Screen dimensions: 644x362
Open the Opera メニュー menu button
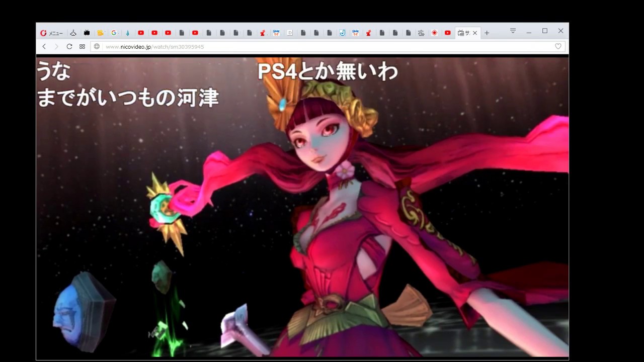click(51, 33)
